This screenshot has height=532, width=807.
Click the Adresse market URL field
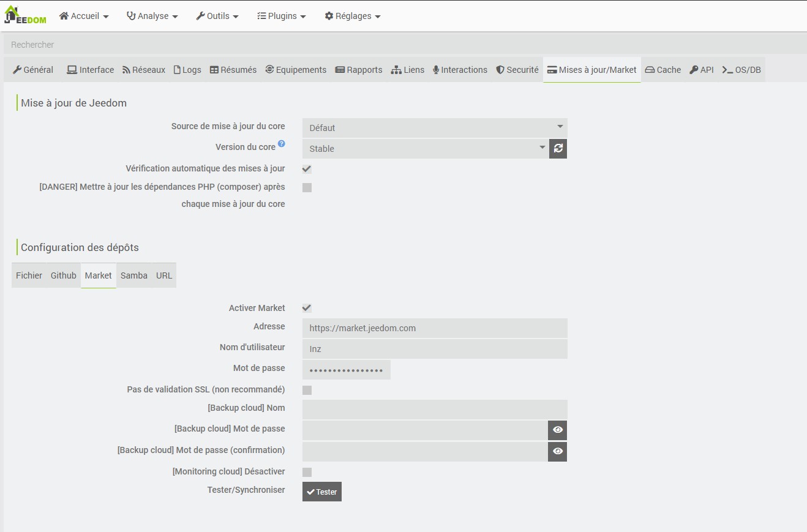435,328
